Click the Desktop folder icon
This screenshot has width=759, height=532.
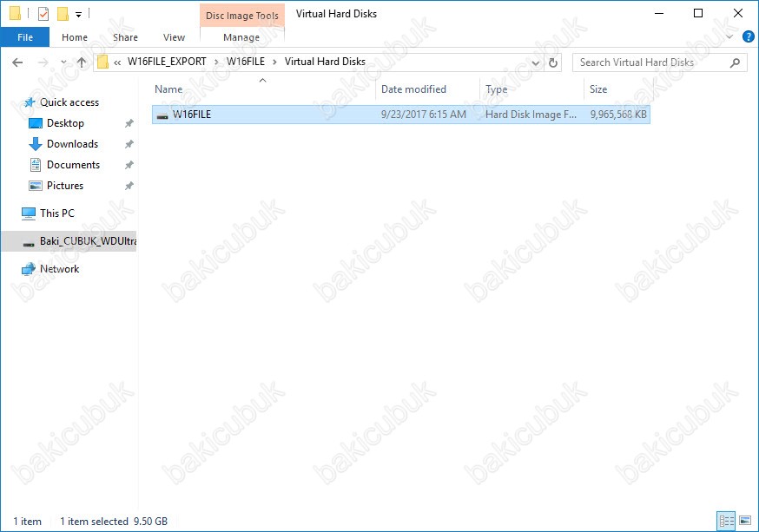(36, 123)
